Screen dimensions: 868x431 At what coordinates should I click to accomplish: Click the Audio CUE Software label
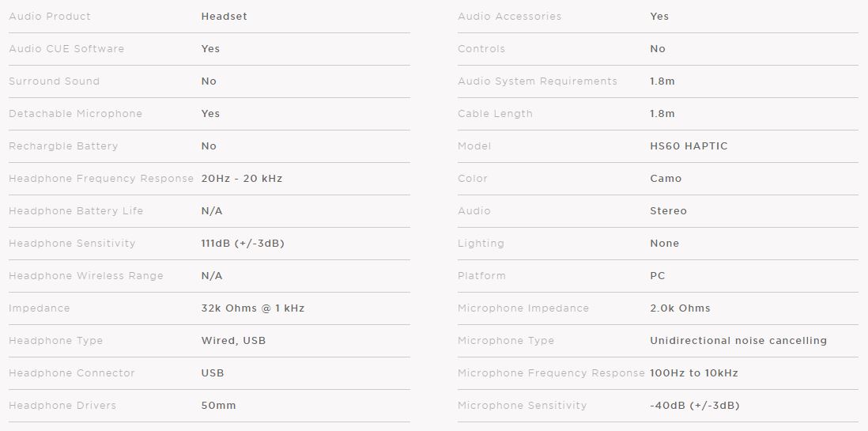click(66, 49)
